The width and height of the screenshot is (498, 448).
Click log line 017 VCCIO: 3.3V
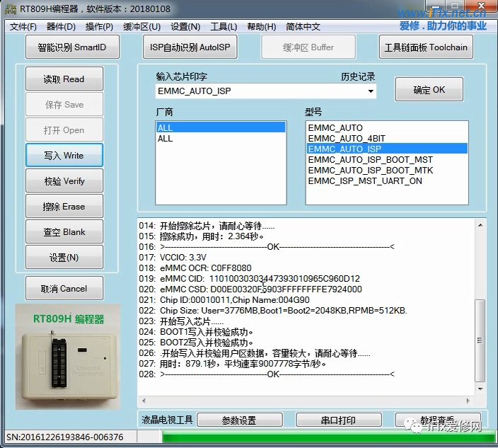[x=173, y=258]
